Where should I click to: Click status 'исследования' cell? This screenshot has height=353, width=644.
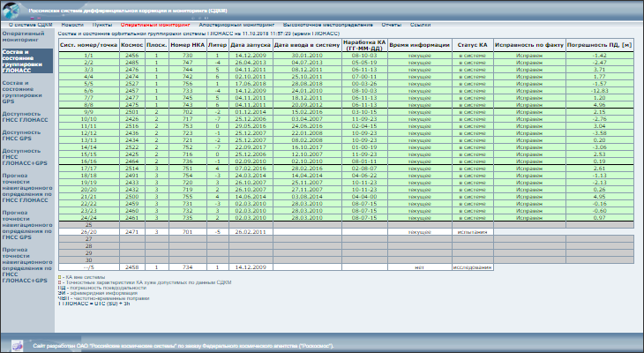(472, 267)
